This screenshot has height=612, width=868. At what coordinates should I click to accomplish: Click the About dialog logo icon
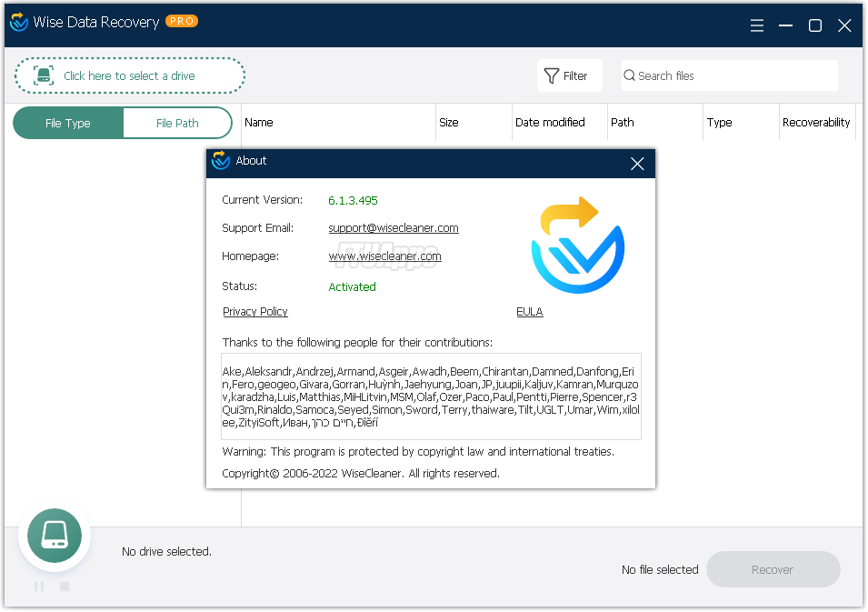tap(220, 160)
